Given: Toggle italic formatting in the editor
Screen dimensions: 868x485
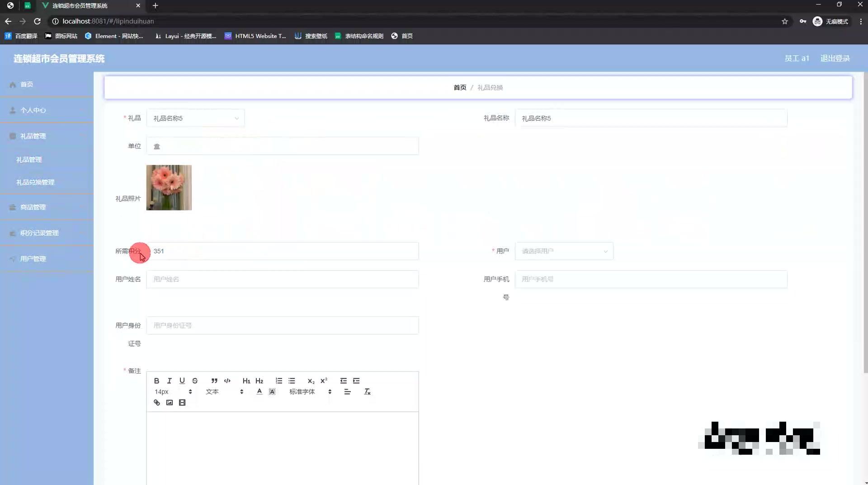Looking at the screenshot, I should (169, 380).
